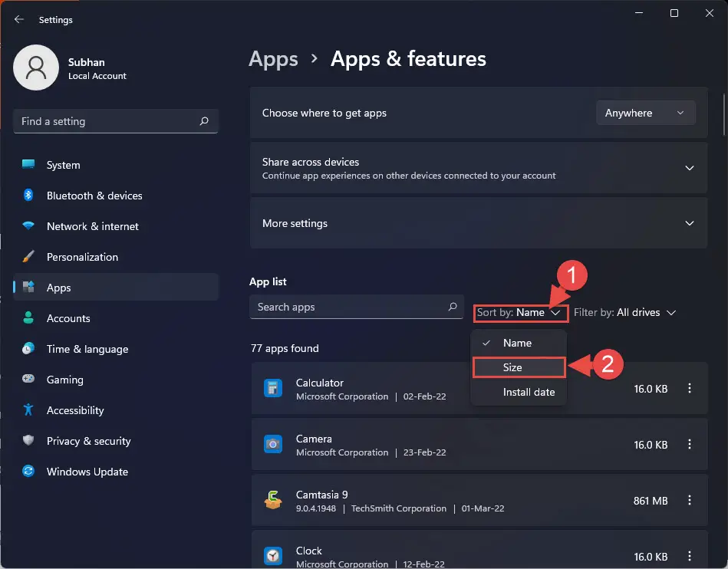Open Network & internet settings
Image resolution: width=728 pixels, height=569 pixels.
[x=116, y=226]
